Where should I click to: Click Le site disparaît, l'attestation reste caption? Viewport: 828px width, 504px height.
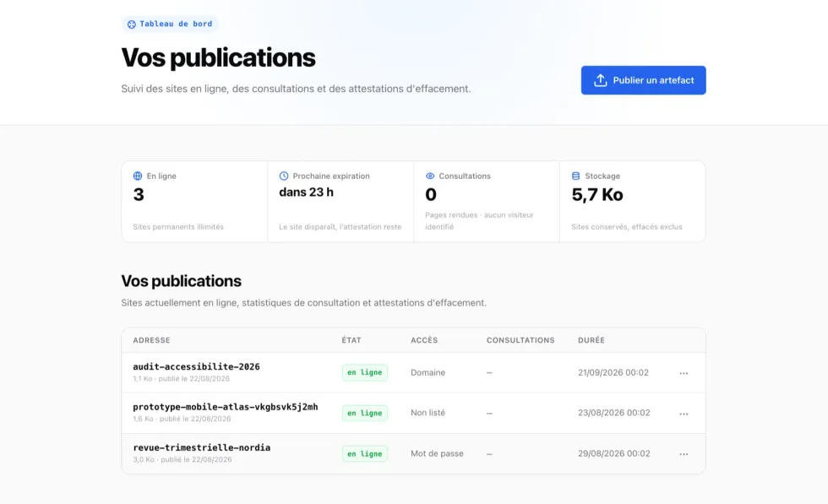click(340, 227)
